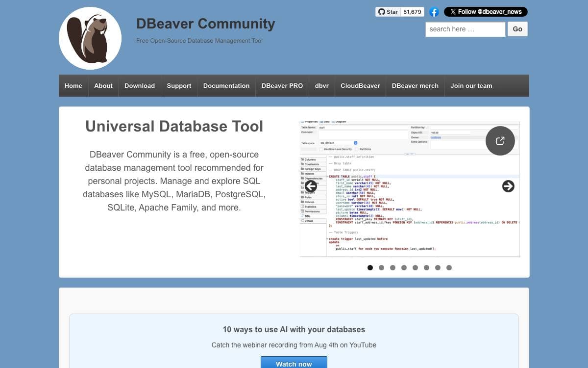
Task: Go to the Download menu item
Action: point(140,85)
